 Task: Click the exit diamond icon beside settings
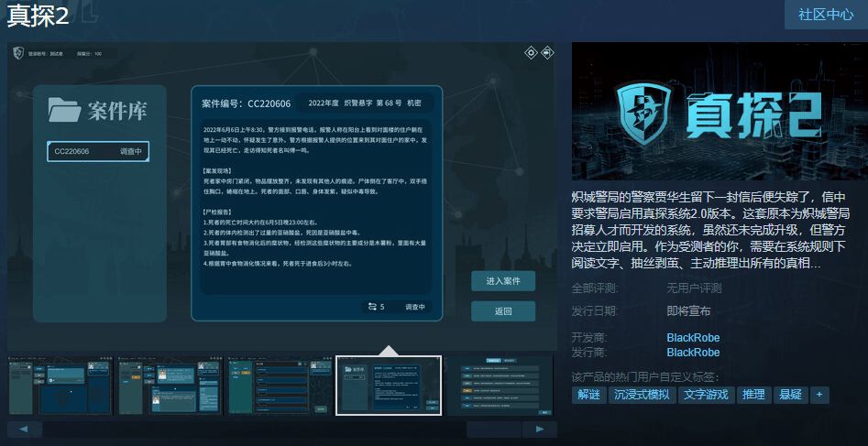(x=547, y=53)
